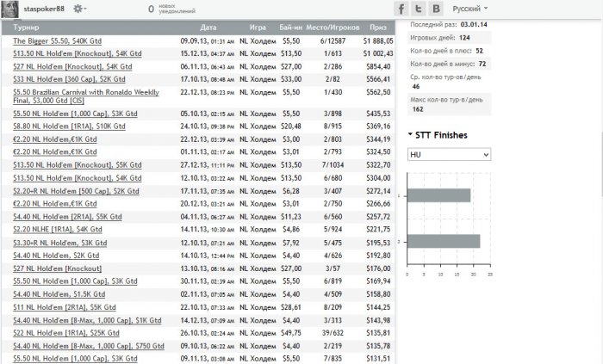Click the 39/632 place cell
This screenshot has width=603, height=364.
(x=333, y=333)
